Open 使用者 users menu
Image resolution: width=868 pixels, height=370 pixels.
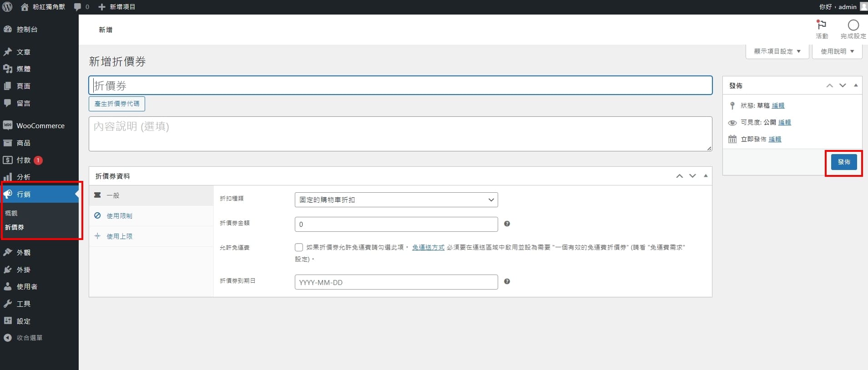coord(39,286)
